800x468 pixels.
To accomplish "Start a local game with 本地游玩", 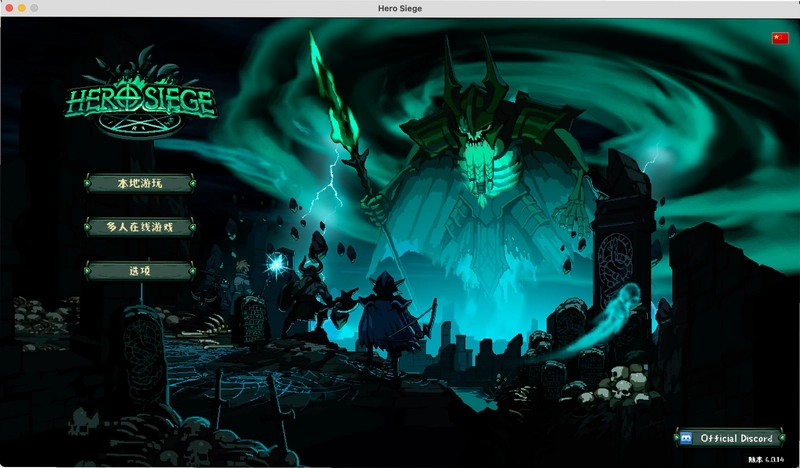I will [x=140, y=183].
